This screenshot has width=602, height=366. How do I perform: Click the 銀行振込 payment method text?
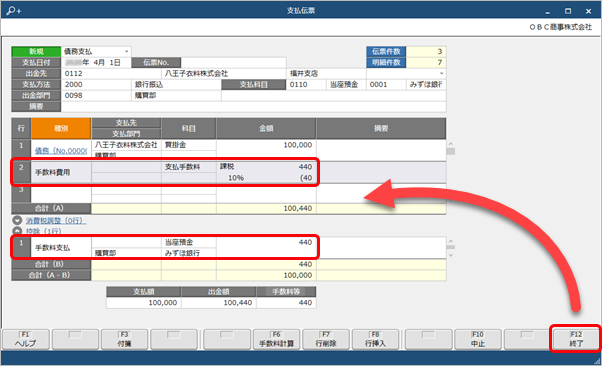[x=149, y=84]
